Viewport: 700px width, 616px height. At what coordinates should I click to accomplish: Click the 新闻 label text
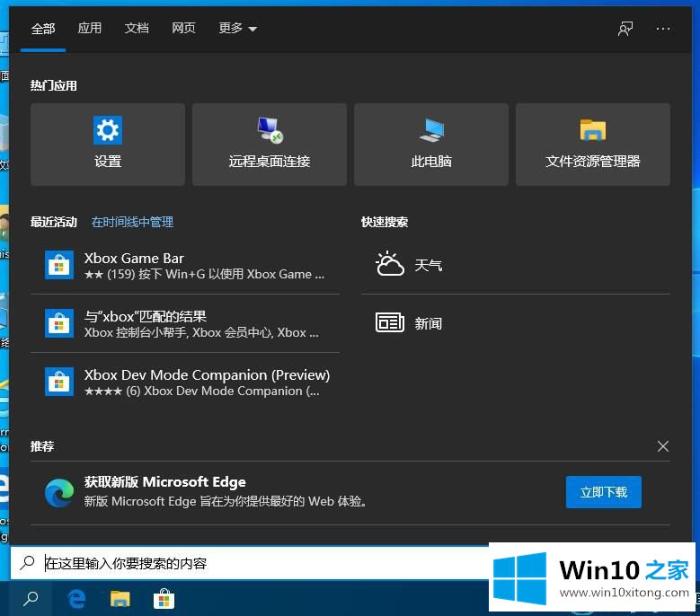[428, 323]
